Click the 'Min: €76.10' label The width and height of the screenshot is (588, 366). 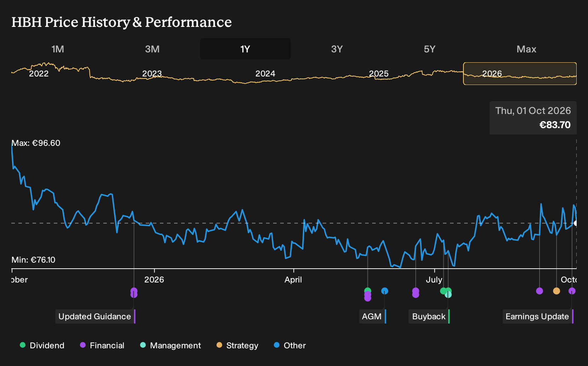click(34, 260)
